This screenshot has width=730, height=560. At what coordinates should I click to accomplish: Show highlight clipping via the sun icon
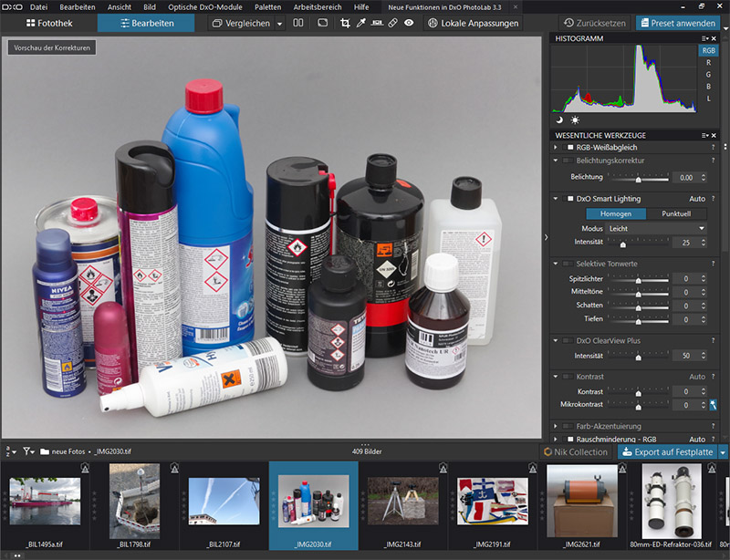[x=575, y=119]
